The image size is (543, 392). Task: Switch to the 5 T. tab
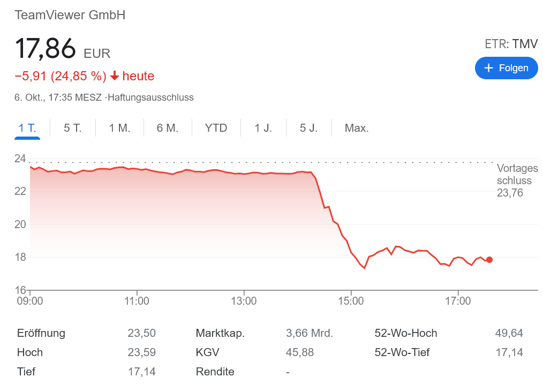(72, 128)
